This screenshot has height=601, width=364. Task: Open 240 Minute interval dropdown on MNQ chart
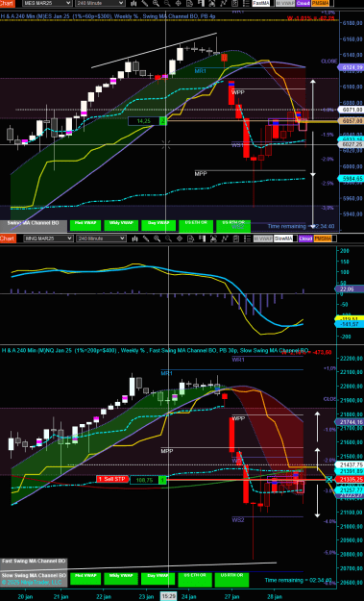pyautogui.click(x=101, y=238)
